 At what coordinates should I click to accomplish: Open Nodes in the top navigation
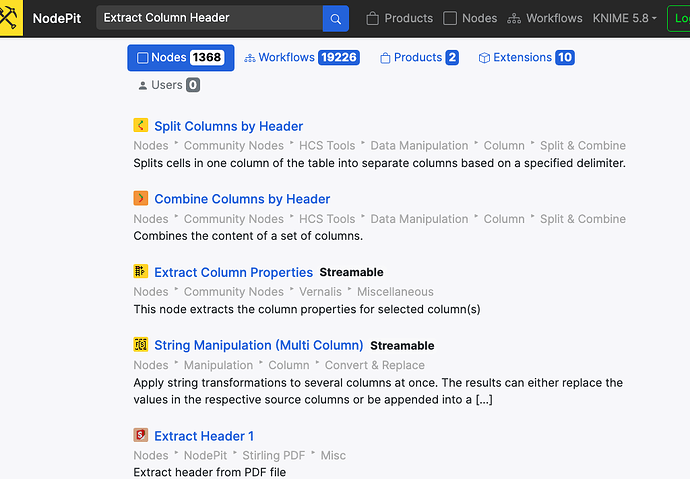pos(470,18)
